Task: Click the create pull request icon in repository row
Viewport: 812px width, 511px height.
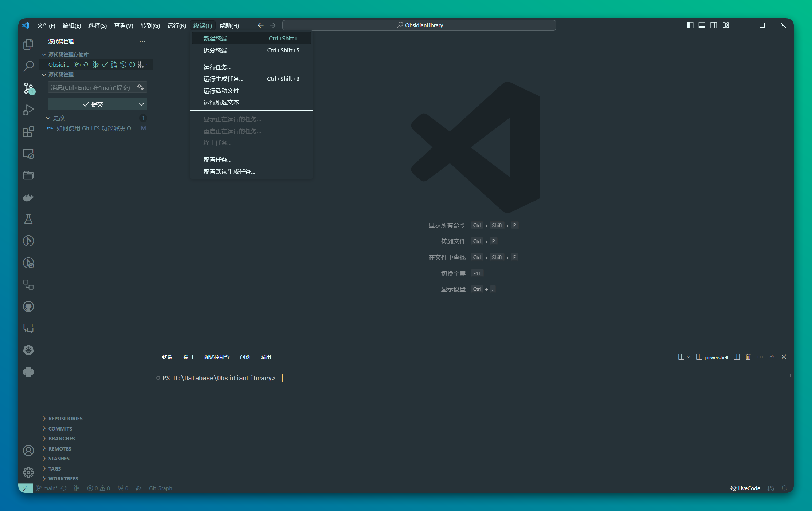Action: pos(114,64)
